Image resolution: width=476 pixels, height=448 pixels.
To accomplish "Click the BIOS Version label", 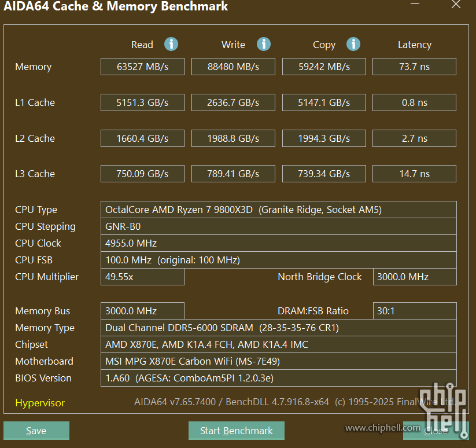I will [43, 378].
